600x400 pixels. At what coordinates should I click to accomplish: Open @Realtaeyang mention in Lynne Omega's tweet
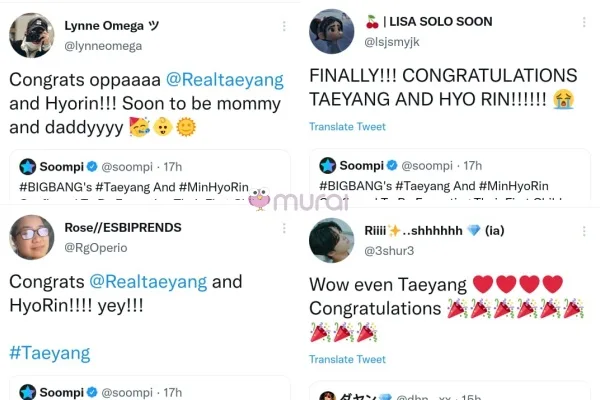(225, 80)
